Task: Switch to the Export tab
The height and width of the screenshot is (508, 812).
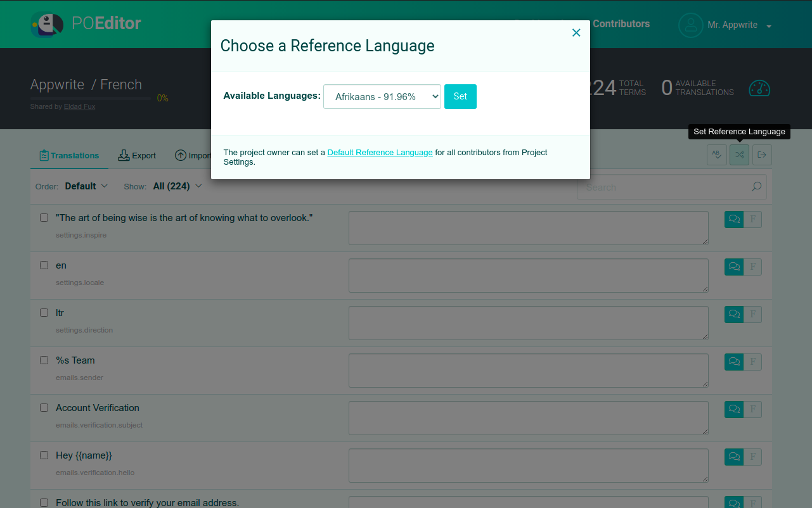Action: pyautogui.click(x=137, y=155)
